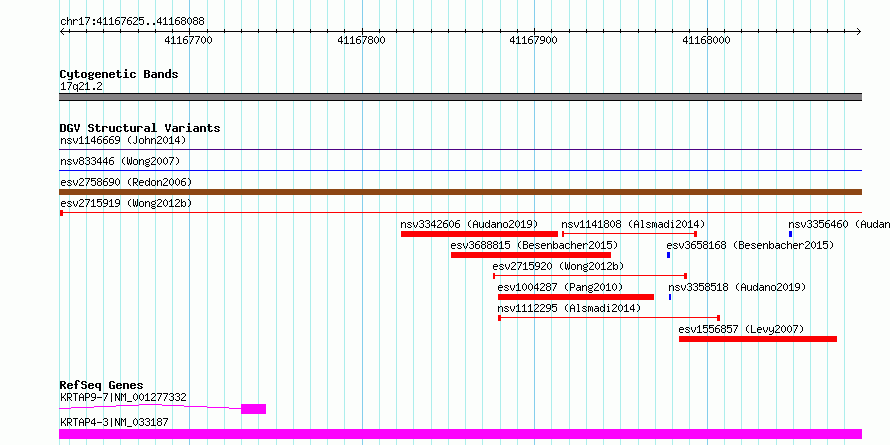Click variant label esv2715920 (Wong2012b)

pyautogui.click(x=558, y=266)
